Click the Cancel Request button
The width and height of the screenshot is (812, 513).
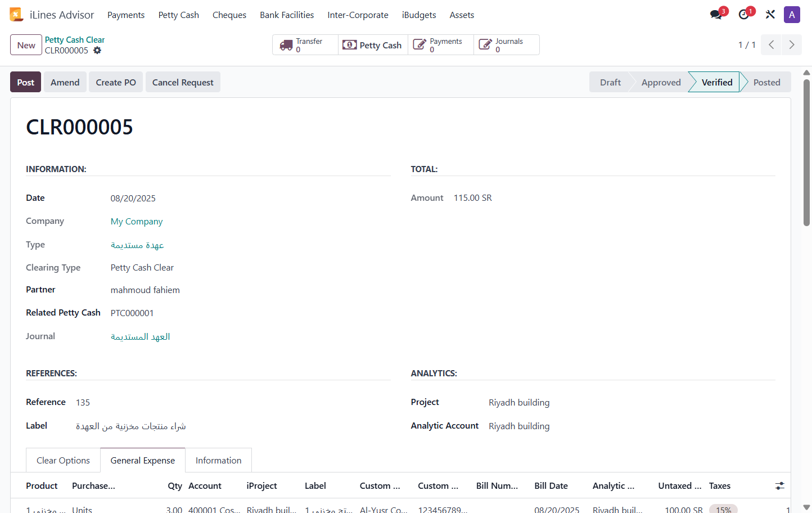tap(183, 82)
